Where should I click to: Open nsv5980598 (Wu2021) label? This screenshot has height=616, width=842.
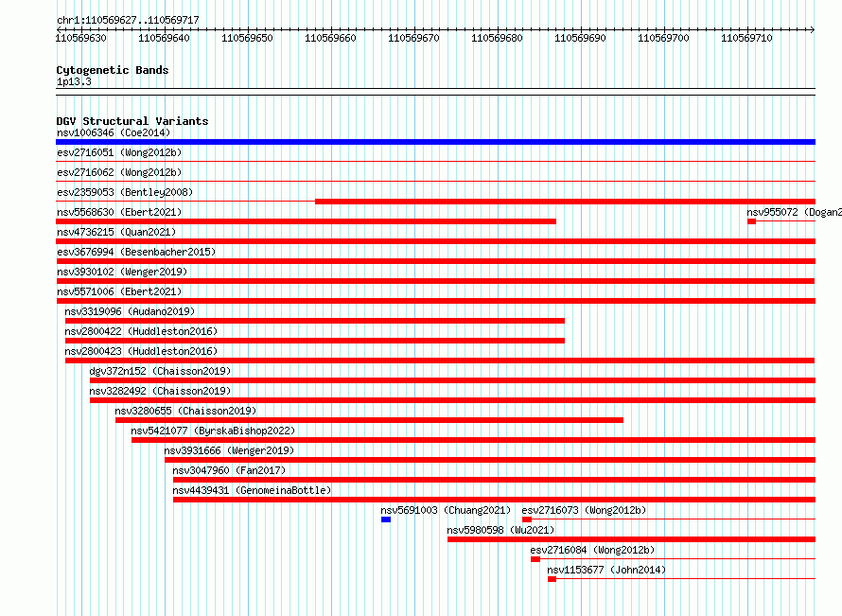pos(501,530)
